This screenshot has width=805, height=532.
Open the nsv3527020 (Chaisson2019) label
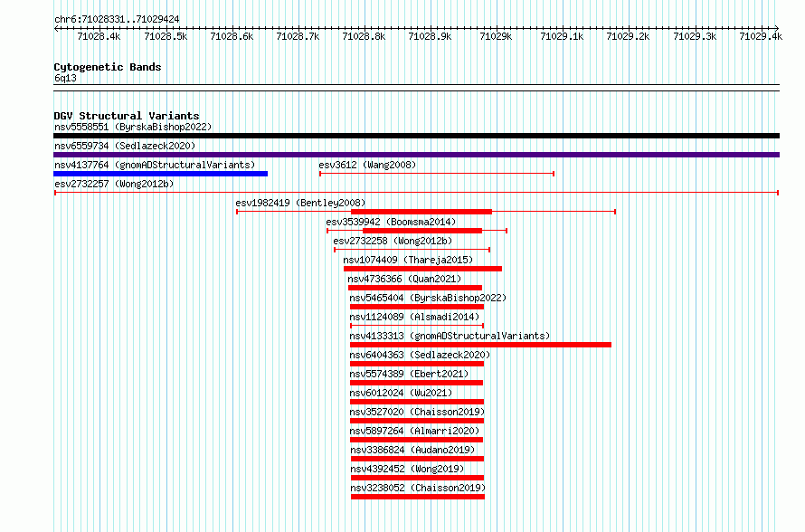click(417, 412)
